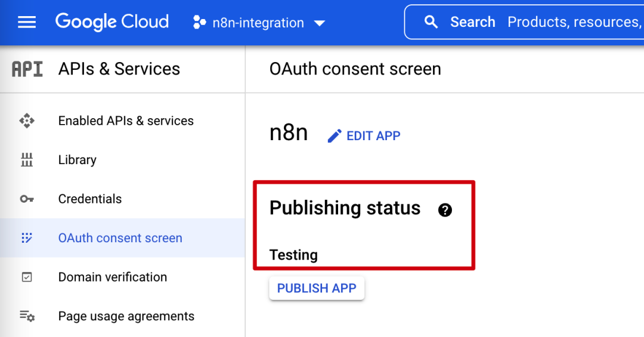Image resolution: width=644 pixels, height=337 pixels.
Task: Click the Library icon in the sidebar
Action: [27, 160]
